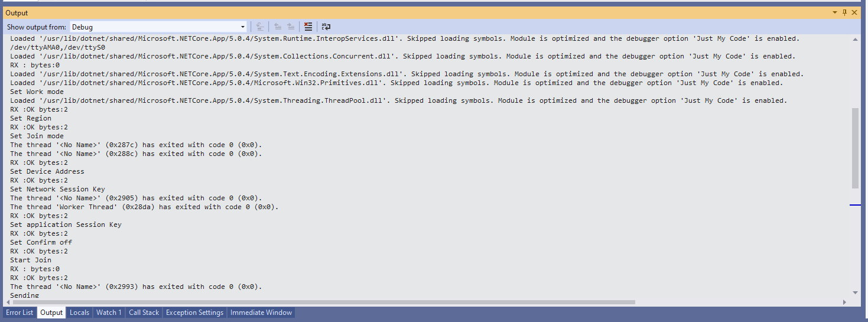
Task: Switch to the Watch 1 tab
Action: pyautogui.click(x=109, y=313)
